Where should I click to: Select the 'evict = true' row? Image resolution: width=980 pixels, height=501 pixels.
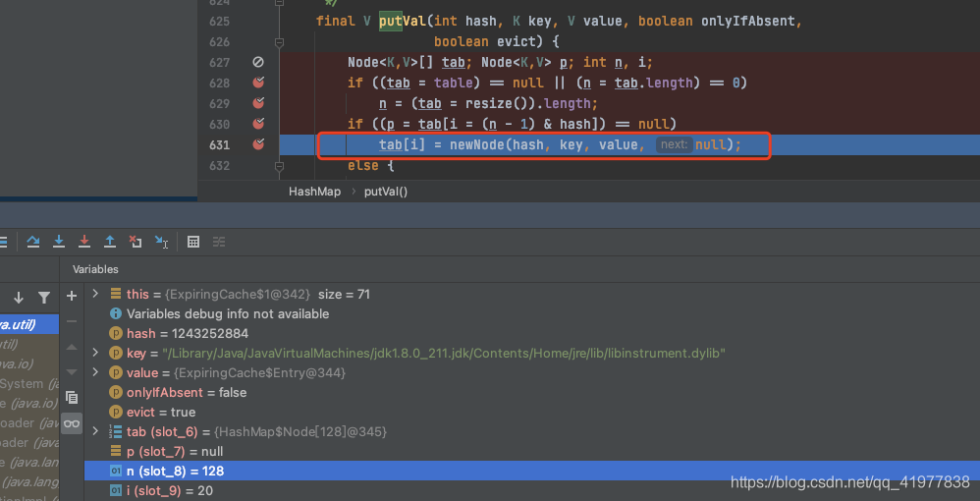pos(532,413)
